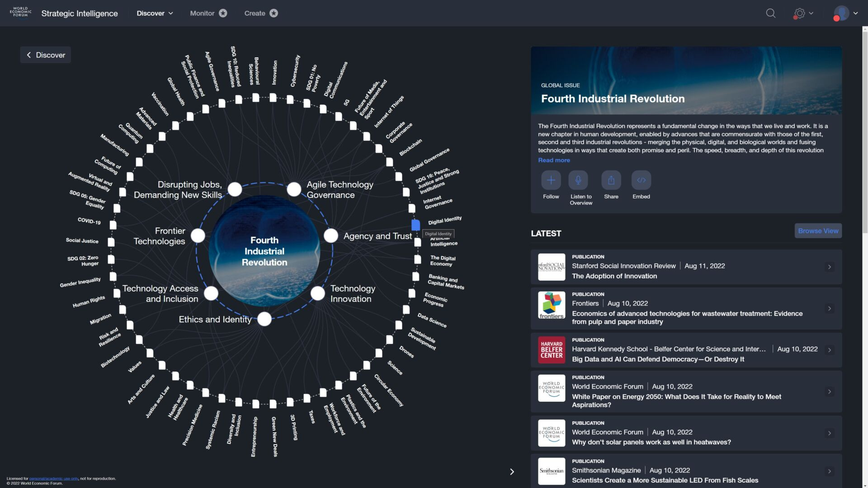The height and width of the screenshot is (488, 868).
Task: Click the Manufacturing topic label
Action: 114,145
